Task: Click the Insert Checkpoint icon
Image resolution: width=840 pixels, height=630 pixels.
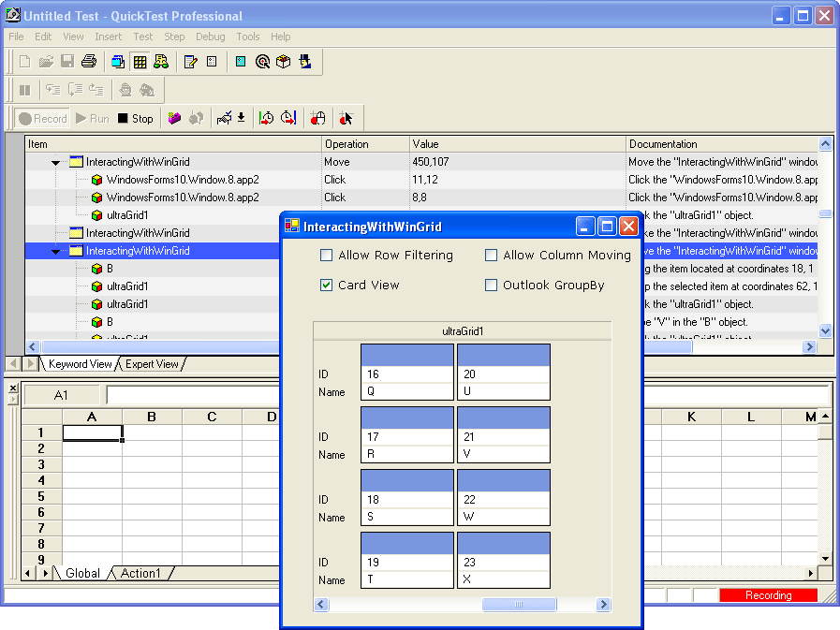Action: (224, 118)
